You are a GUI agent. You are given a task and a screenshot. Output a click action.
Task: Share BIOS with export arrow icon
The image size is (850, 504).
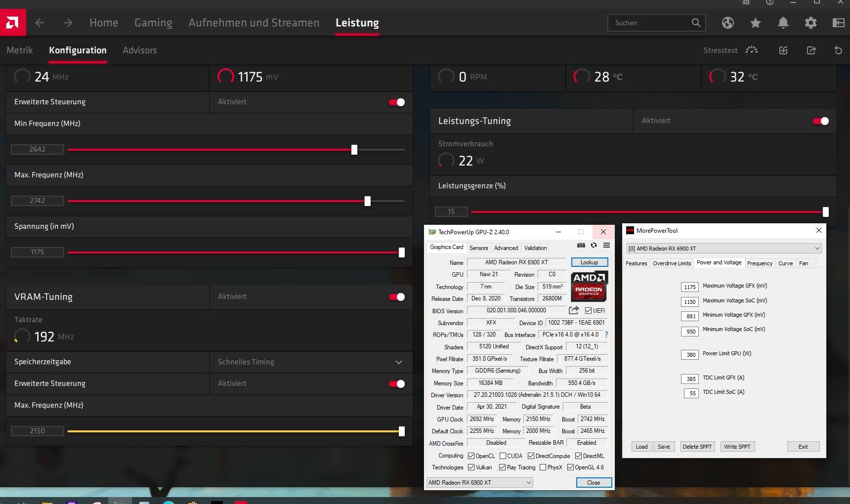click(574, 310)
